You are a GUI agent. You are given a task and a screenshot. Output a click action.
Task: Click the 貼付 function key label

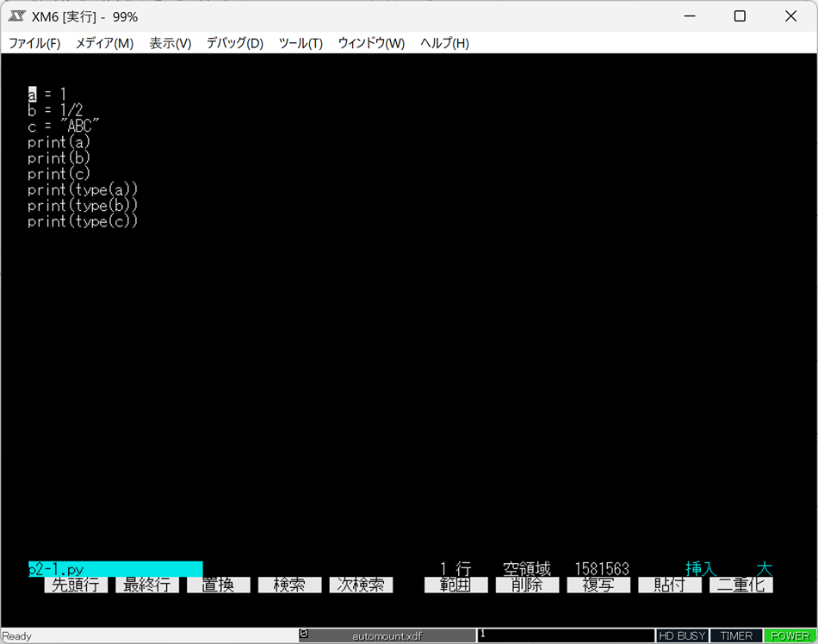(x=670, y=585)
